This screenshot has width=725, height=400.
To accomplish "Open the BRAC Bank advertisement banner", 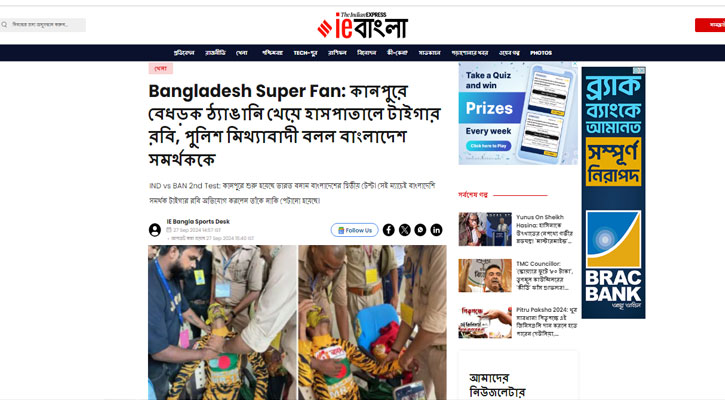I will (614, 193).
